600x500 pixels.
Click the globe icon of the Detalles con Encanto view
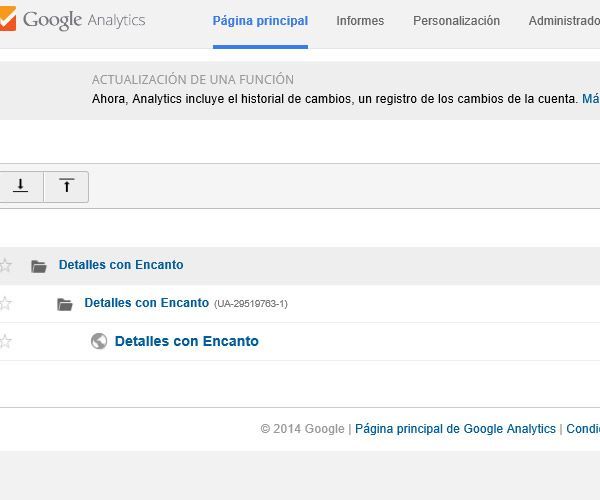tap(99, 341)
